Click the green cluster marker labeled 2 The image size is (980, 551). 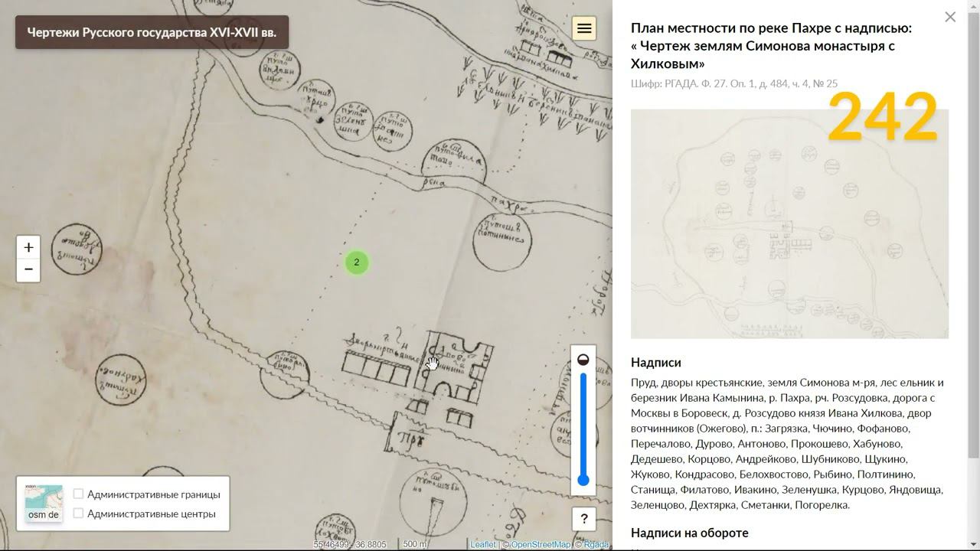click(x=357, y=262)
